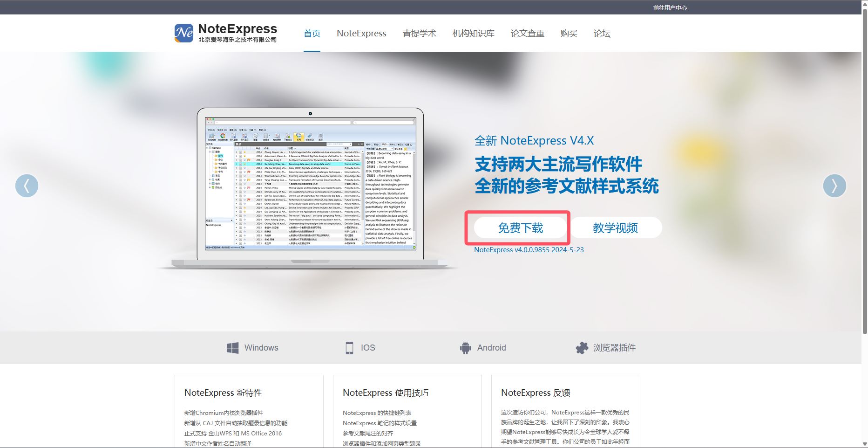Open NoteExpress 笔记的样式设置 link
868x448 pixels.
380,423
